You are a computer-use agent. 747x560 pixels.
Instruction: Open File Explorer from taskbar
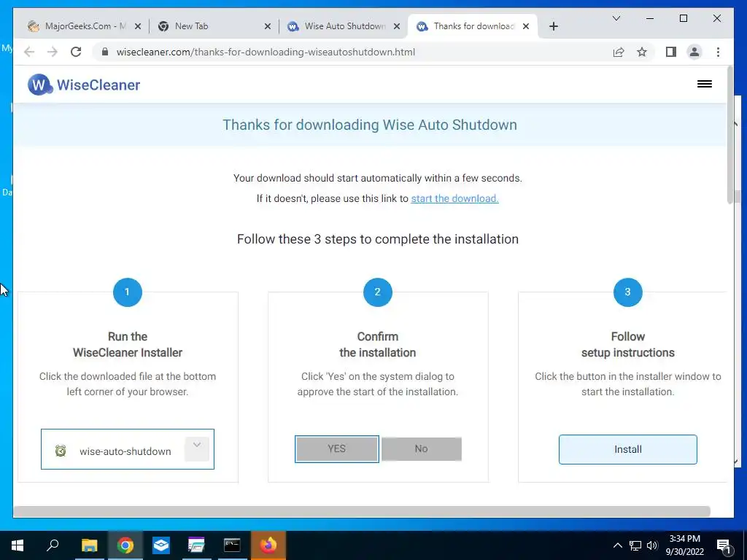click(x=90, y=545)
